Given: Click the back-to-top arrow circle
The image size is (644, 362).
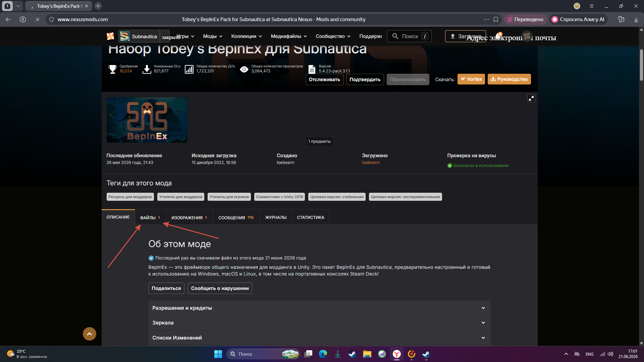Looking at the screenshot, I should click(90, 334).
